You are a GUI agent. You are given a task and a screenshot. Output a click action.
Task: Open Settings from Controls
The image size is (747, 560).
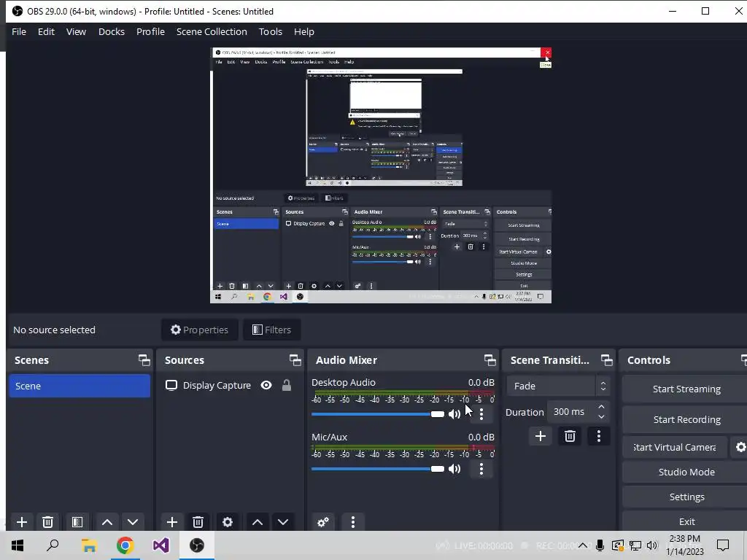(686, 497)
